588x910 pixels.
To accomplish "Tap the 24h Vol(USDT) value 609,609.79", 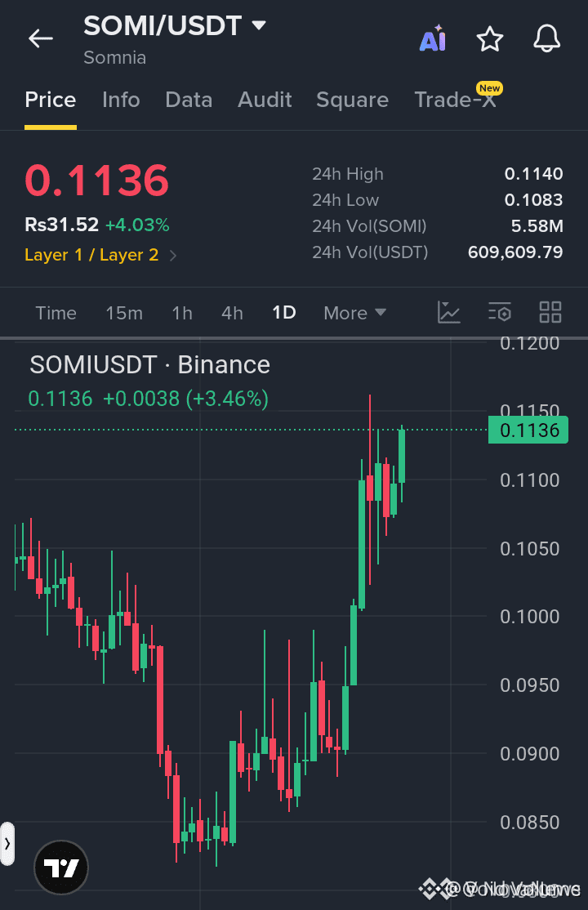I will click(x=515, y=252).
